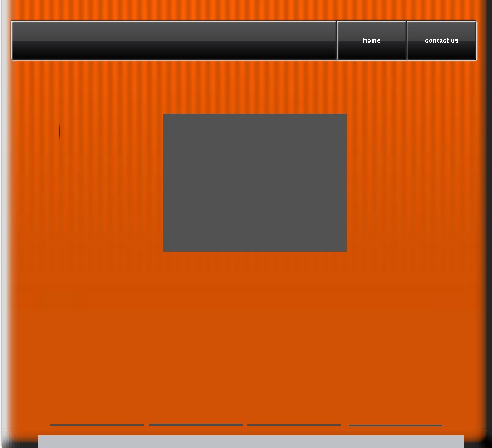Click the light gray strip on left page edge
Screen dimensions: 492x448
coord(4,230)
